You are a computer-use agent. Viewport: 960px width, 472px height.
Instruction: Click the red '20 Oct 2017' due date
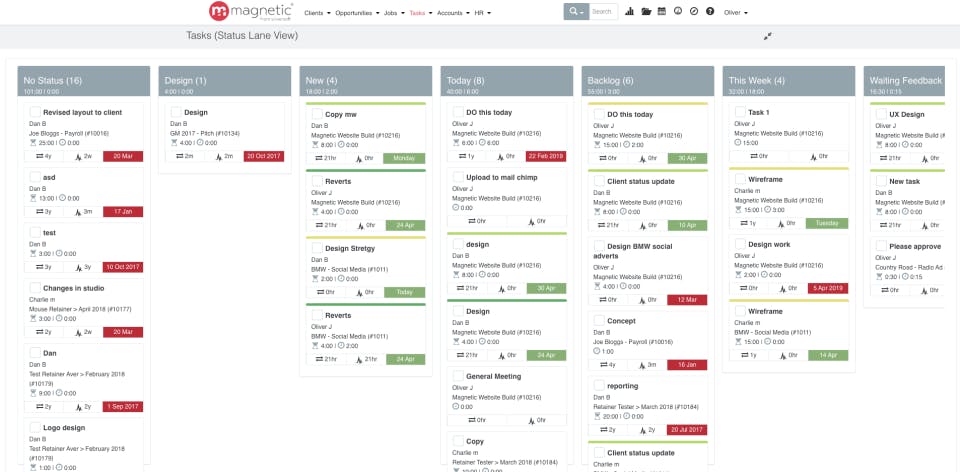pyautogui.click(x=264, y=156)
